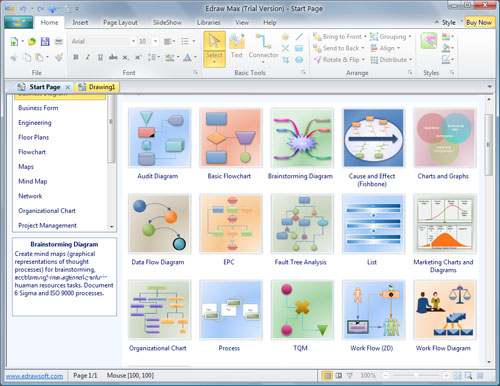Open the Insert ribbon tab
The height and width of the screenshot is (386, 500).
pos(80,23)
